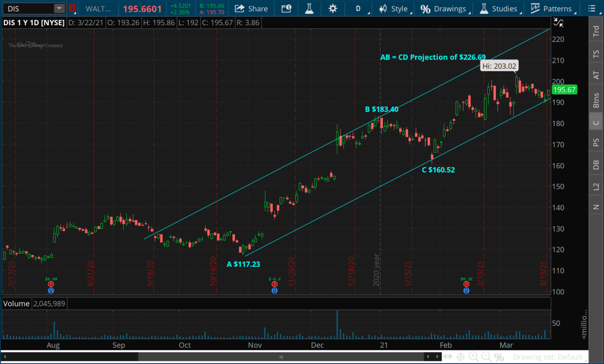Click the Share button
Image resolution: width=604 pixels, height=364 pixels.
tap(252, 9)
